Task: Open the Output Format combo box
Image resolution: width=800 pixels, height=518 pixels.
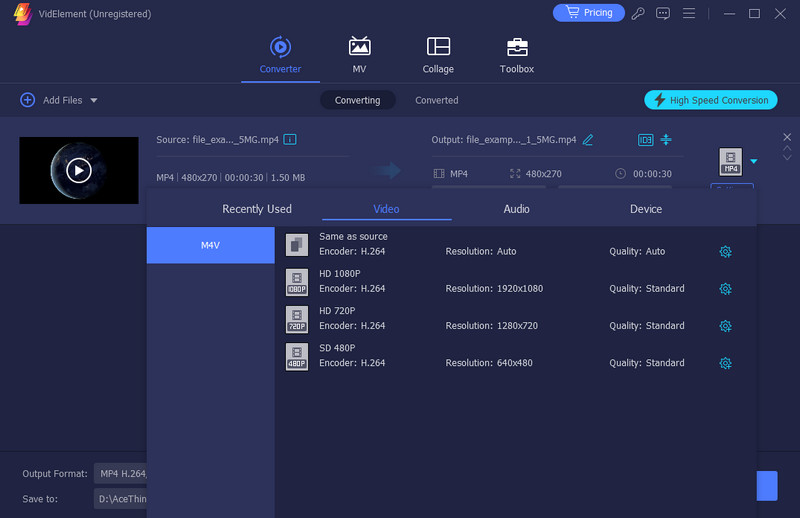Action: pos(120,473)
